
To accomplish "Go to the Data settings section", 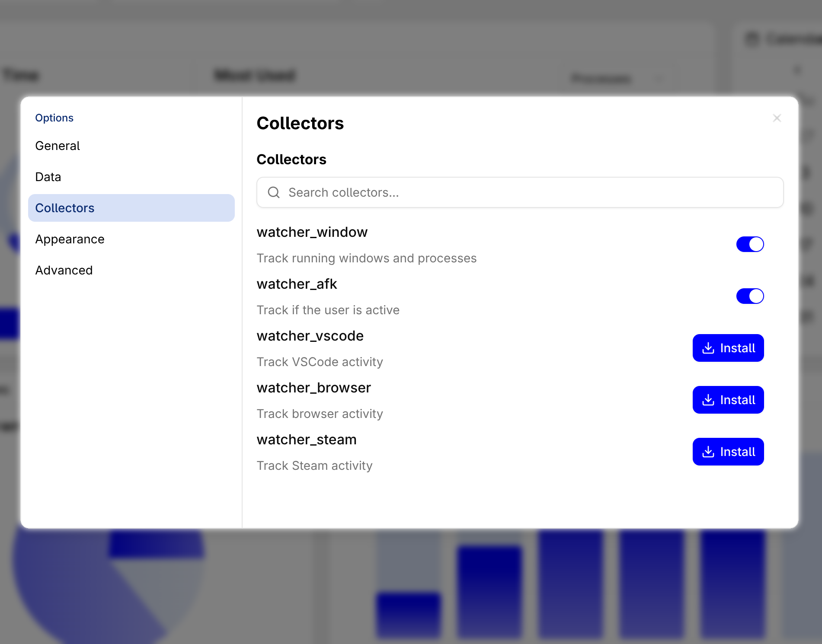I will click(48, 177).
